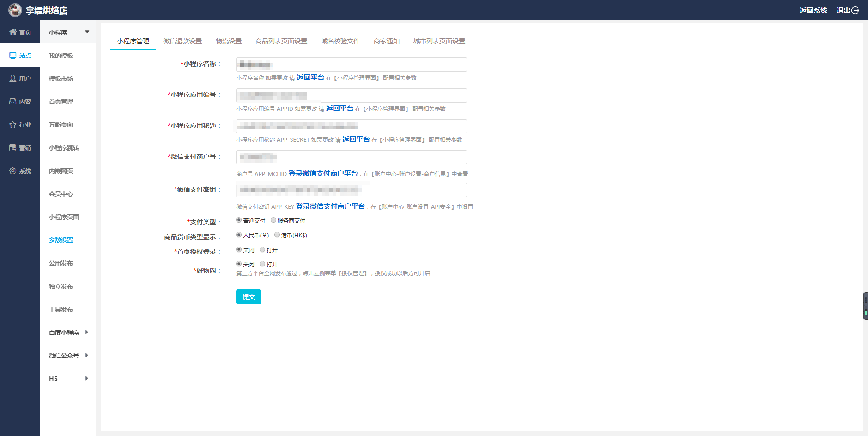Open 小程序跳转 in submenu
Image resolution: width=868 pixels, height=436 pixels.
click(64, 148)
